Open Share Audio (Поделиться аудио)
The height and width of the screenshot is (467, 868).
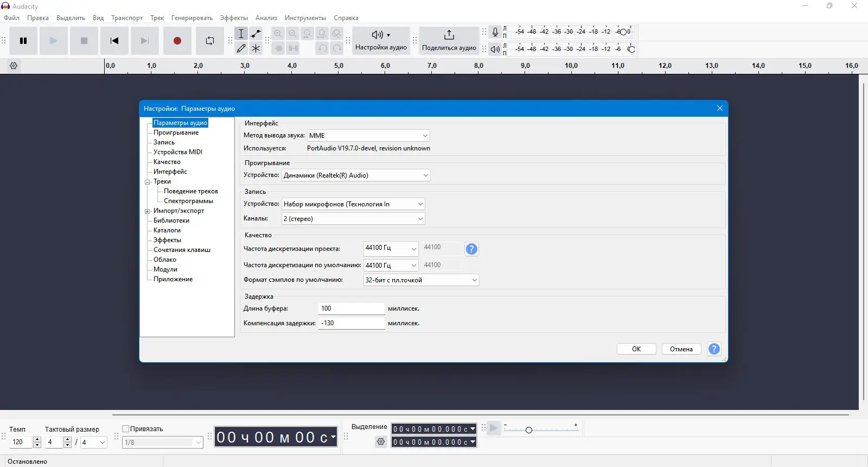tap(449, 41)
